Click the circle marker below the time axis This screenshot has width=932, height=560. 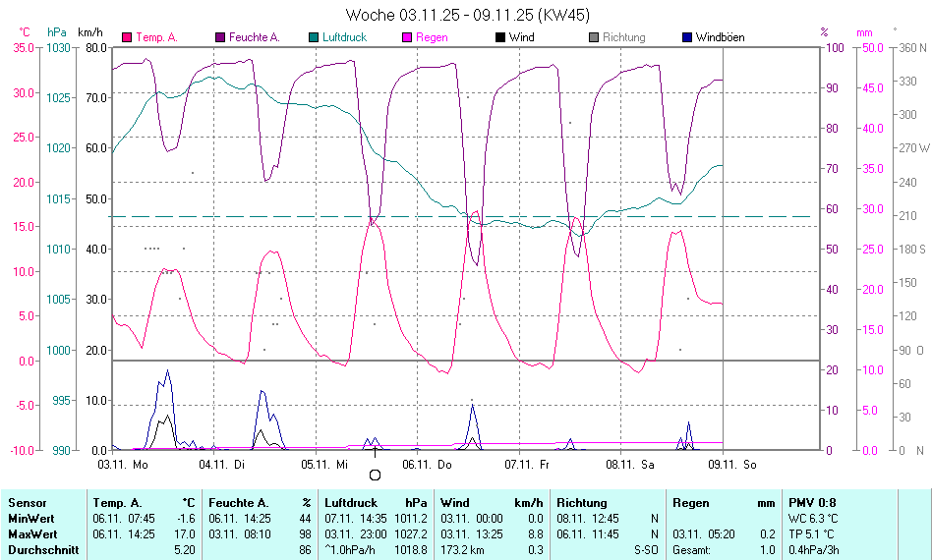(x=375, y=475)
